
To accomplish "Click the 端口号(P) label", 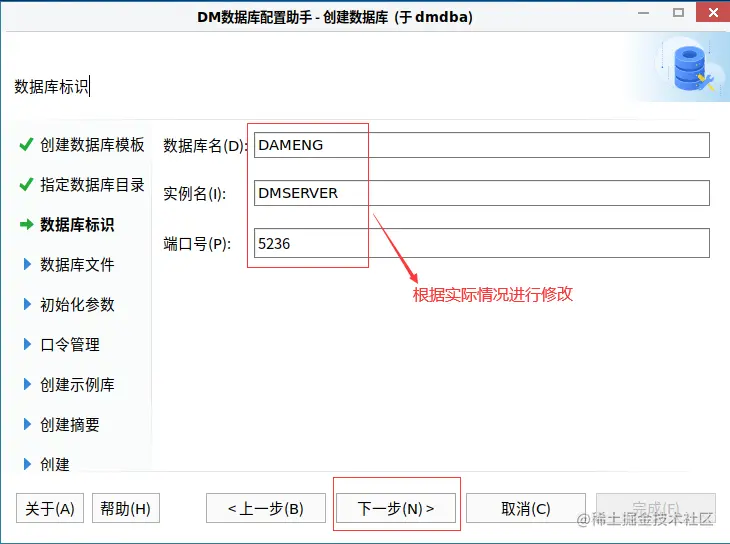I will [x=197, y=244].
